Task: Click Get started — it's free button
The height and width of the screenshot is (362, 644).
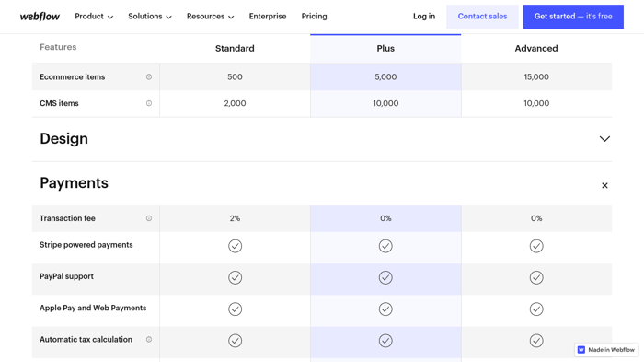Action: pos(573,17)
